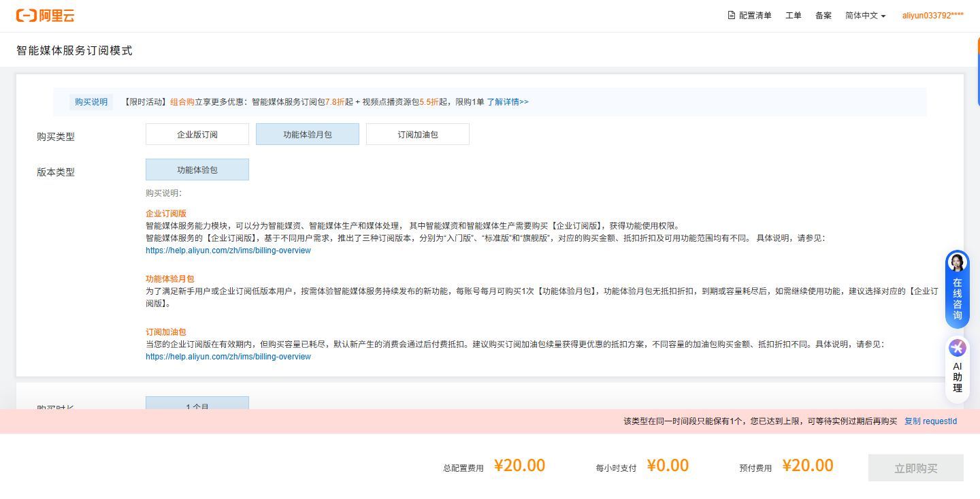980x499 pixels.
Task: Click the 智能媒体服务订阅模式 page title
Action: (x=74, y=50)
